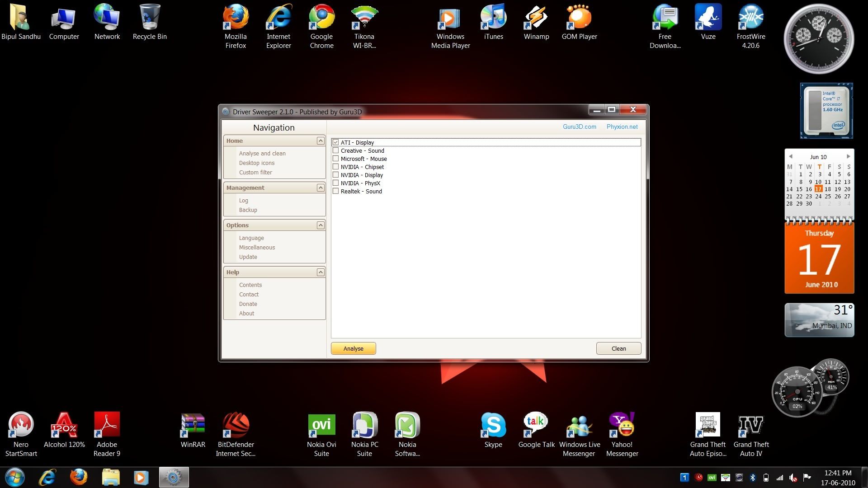
Task: Open Tikona WI-BR desktop shortcut
Action: point(364,26)
